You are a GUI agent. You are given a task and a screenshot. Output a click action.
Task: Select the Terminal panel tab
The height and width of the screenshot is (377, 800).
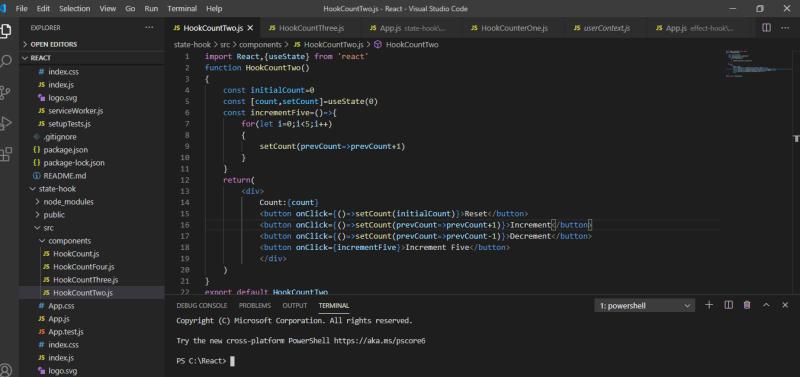pos(334,306)
